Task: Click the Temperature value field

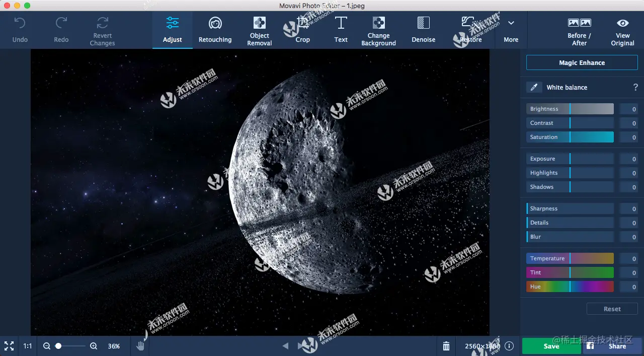Action: pos(629,259)
